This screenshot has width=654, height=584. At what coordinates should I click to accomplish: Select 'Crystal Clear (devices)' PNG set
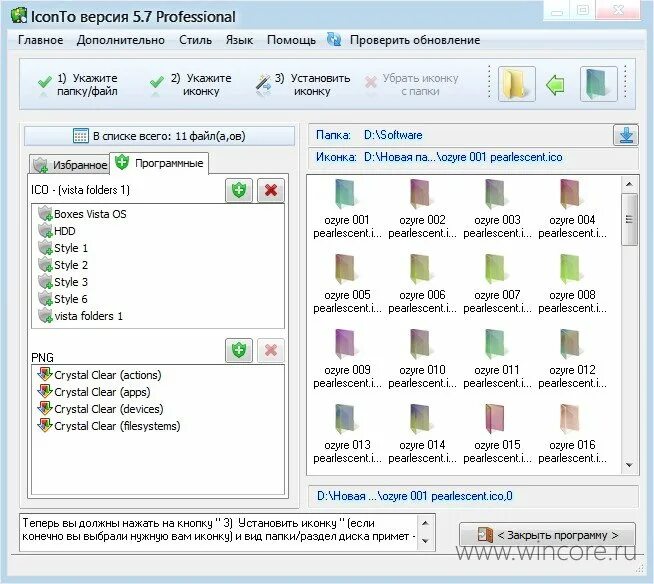click(x=101, y=409)
